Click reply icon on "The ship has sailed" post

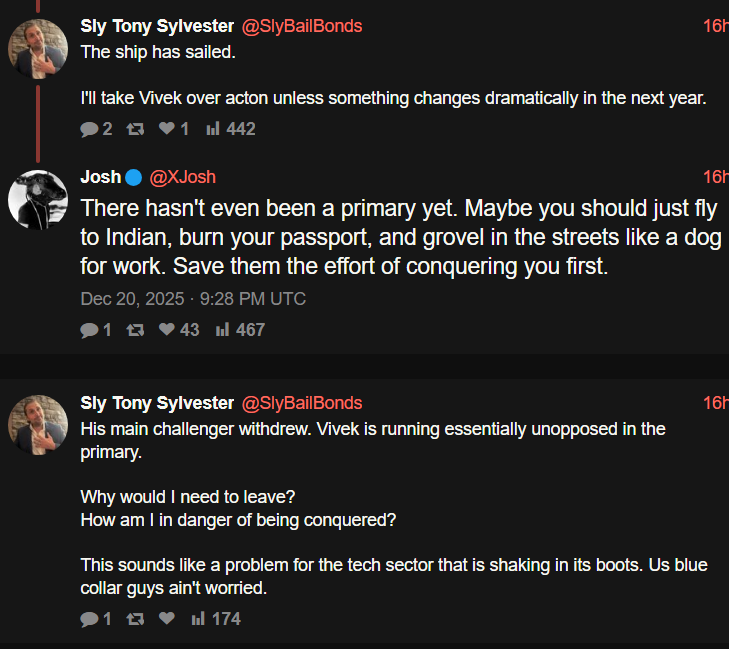click(x=89, y=129)
